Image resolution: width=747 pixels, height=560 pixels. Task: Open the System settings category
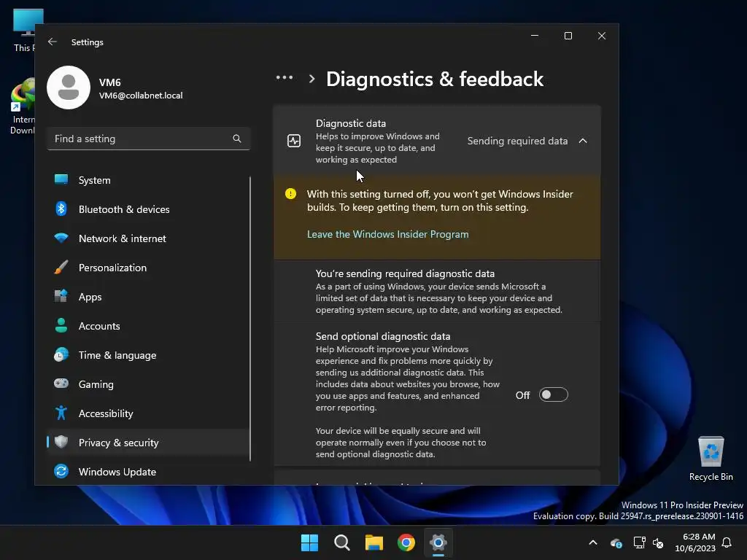148,180
